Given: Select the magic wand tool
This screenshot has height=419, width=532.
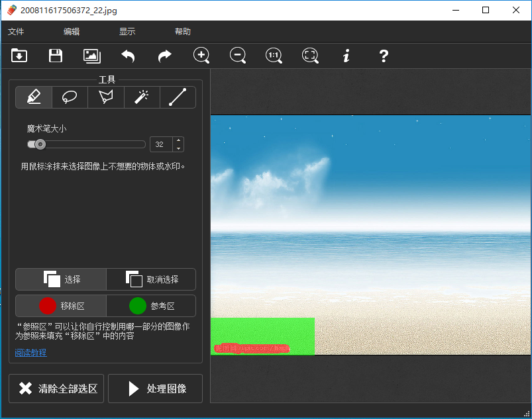Looking at the screenshot, I should point(142,97).
